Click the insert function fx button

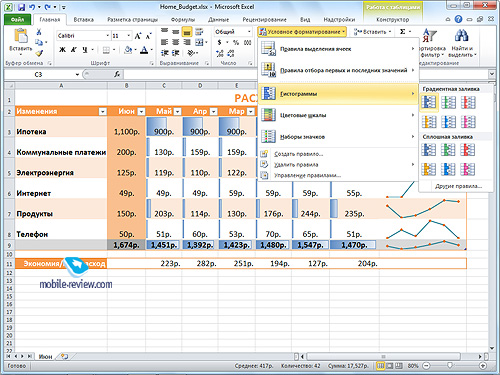click(117, 74)
